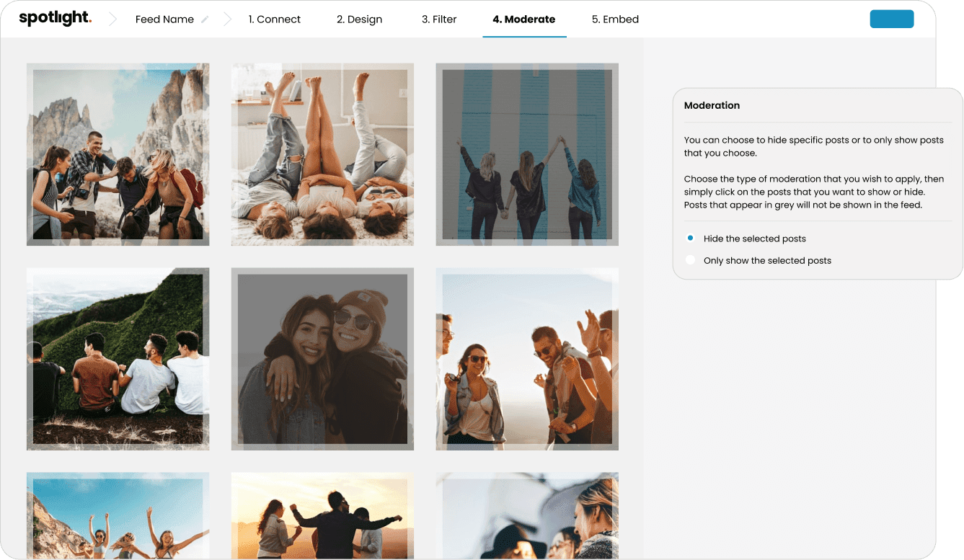Unhide the greyed photo of two hugging women
964x560 pixels.
(x=322, y=359)
